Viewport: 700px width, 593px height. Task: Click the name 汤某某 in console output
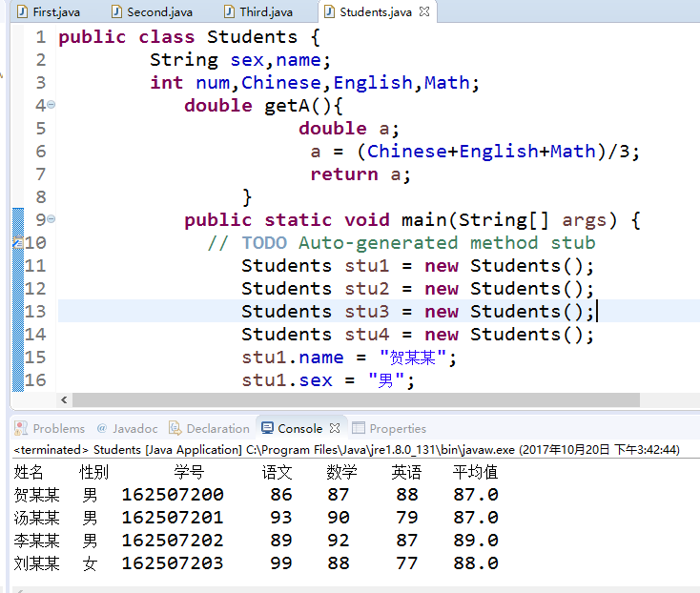36,518
